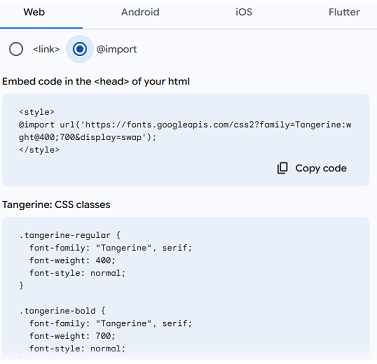Viewport: 377px width, 364px height.
Task: Open the Android tab
Action: pos(140,12)
